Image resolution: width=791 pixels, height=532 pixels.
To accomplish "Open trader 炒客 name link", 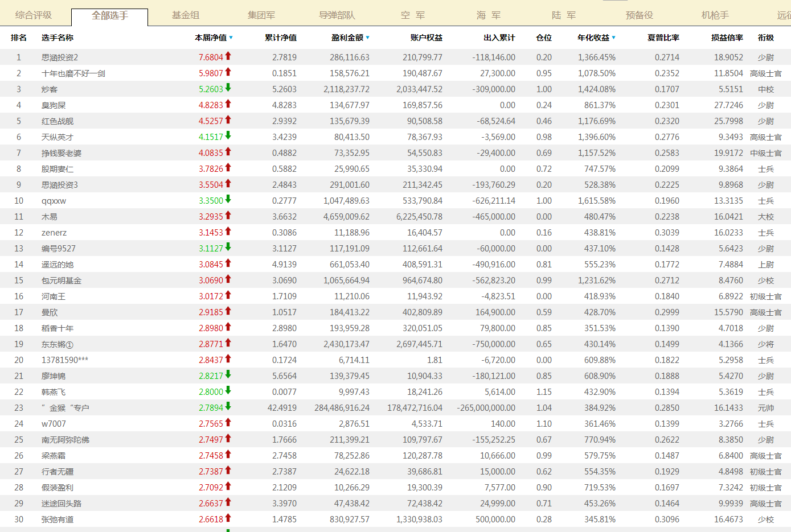I will pyautogui.click(x=50, y=89).
